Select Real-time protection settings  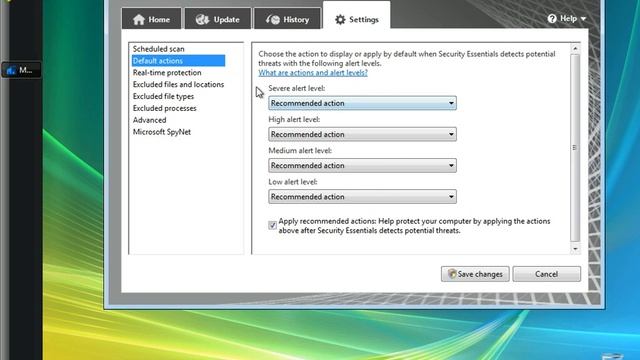click(x=167, y=73)
